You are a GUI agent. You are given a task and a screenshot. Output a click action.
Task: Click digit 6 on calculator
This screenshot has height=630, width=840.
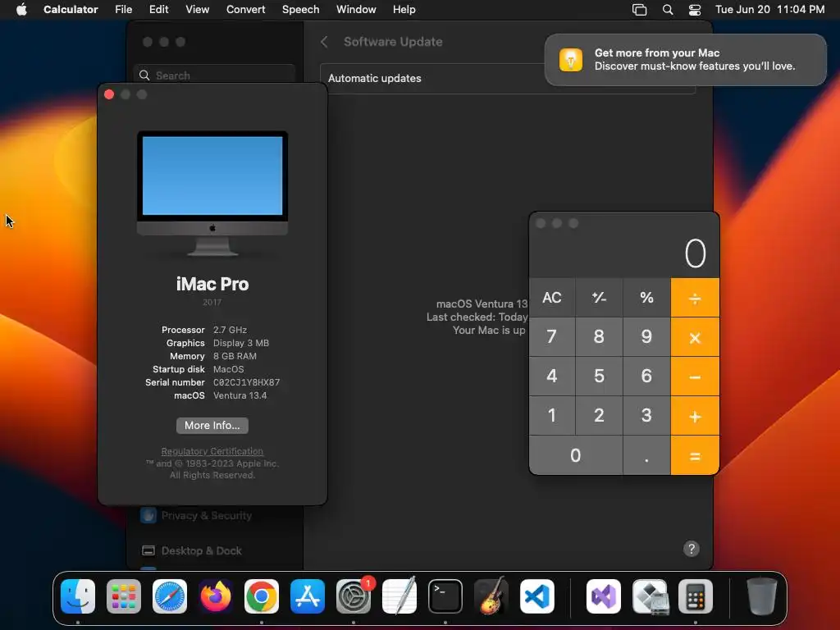pyautogui.click(x=646, y=377)
